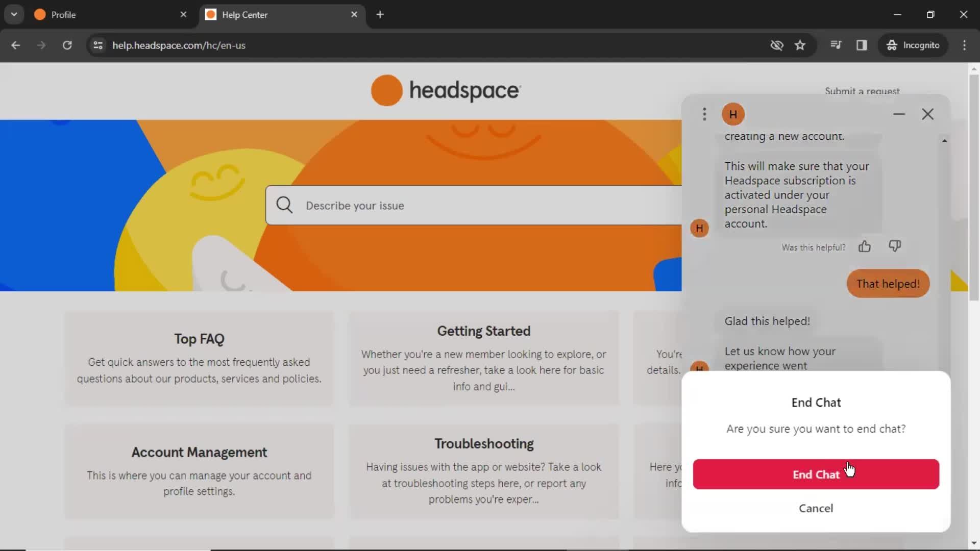Reload the current page
The width and height of the screenshot is (980, 551).
tap(67, 45)
